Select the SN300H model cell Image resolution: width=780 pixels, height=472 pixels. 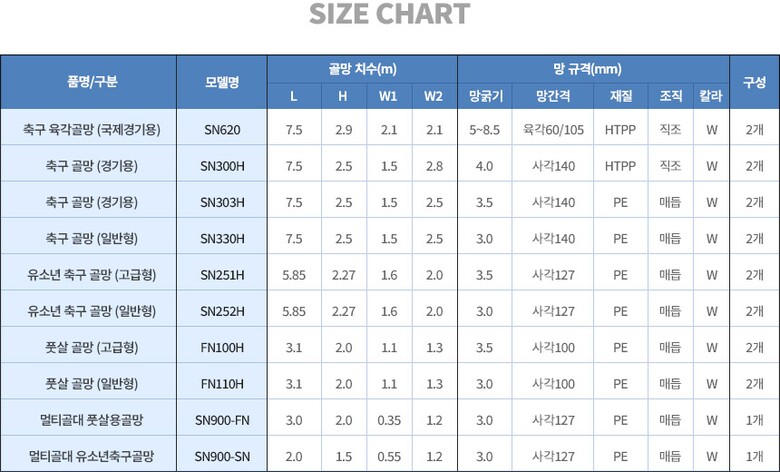click(x=221, y=166)
